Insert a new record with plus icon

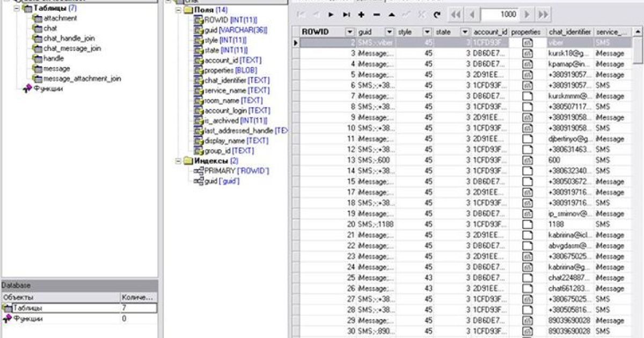tap(361, 14)
